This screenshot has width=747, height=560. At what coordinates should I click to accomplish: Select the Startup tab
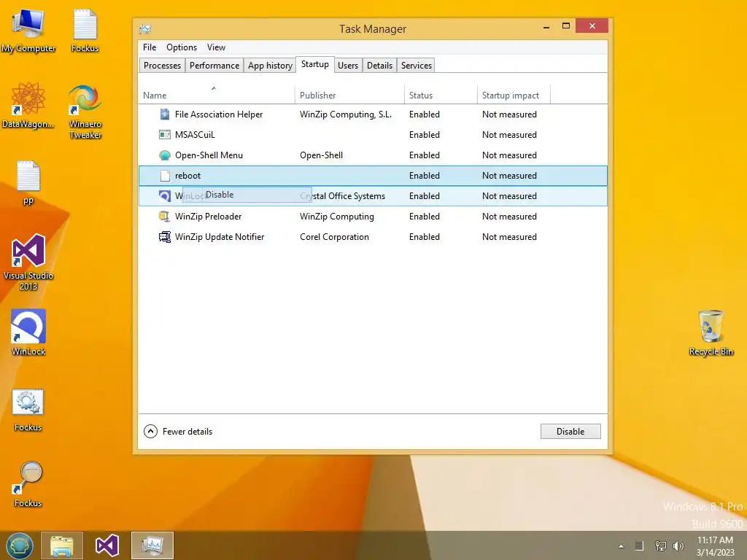(x=315, y=64)
